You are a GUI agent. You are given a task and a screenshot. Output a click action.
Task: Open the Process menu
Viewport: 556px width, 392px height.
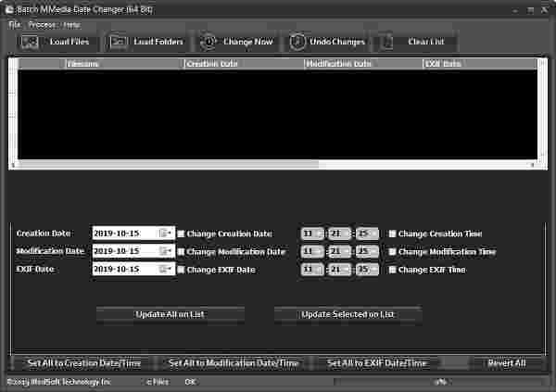click(43, 25)
